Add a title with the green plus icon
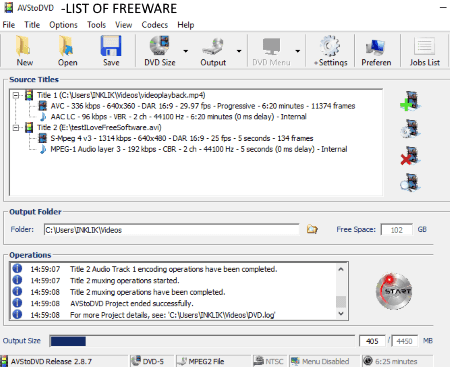This screenshot has width=450, height=367. click(411, 101)
